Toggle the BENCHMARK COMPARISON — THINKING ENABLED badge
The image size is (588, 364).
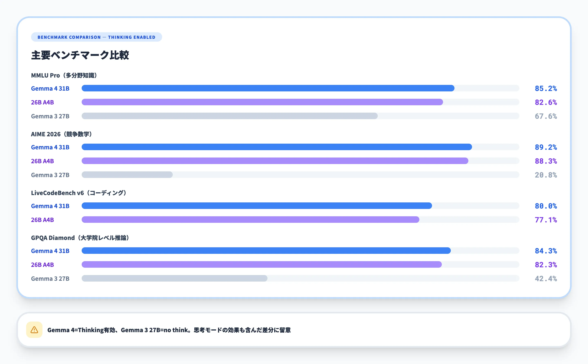(96, 37)
